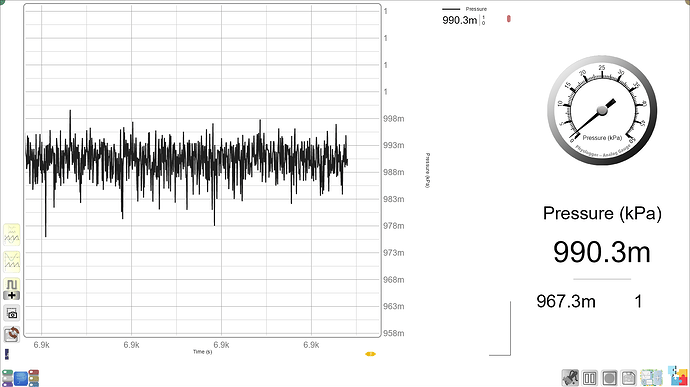The image size is (690, 387).
Task: Click the 993m y-axis label
Action: tap(393, 145)
